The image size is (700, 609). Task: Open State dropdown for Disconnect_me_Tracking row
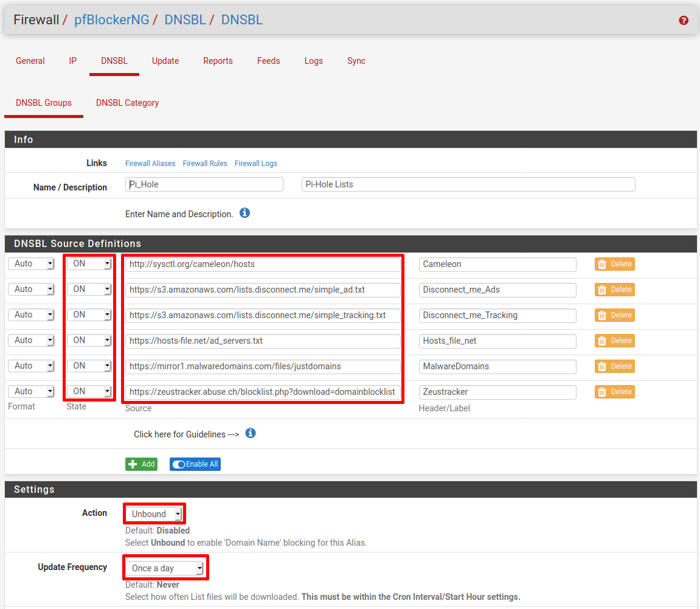coord(89,315)
